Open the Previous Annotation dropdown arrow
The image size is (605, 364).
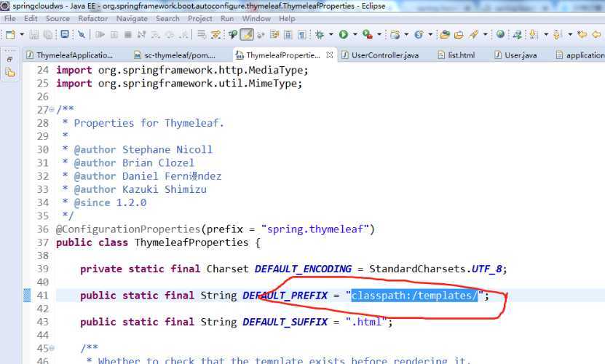point(570,34)
